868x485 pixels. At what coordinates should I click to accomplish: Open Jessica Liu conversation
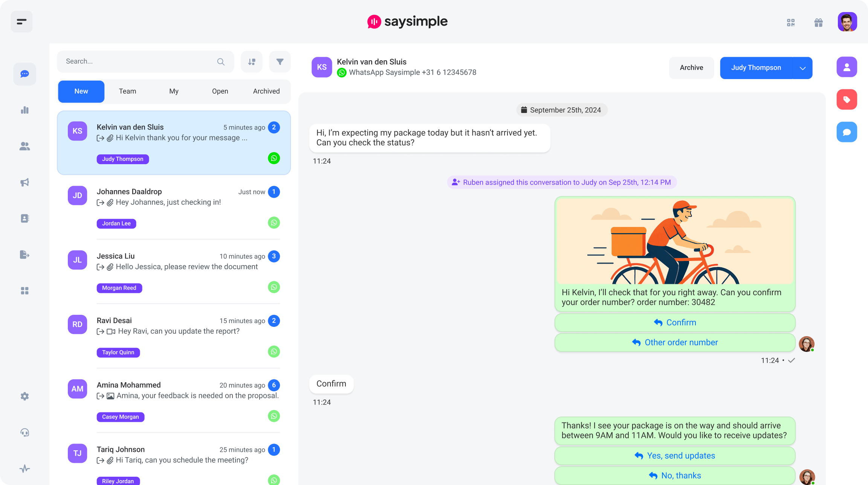coord(174,271)
